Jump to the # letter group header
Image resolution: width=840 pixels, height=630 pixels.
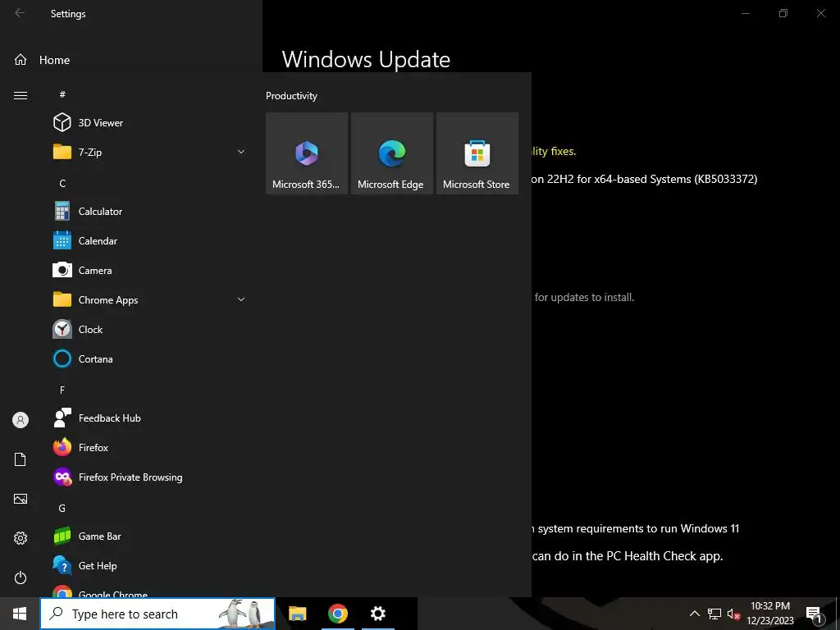(x=62, y=94)
